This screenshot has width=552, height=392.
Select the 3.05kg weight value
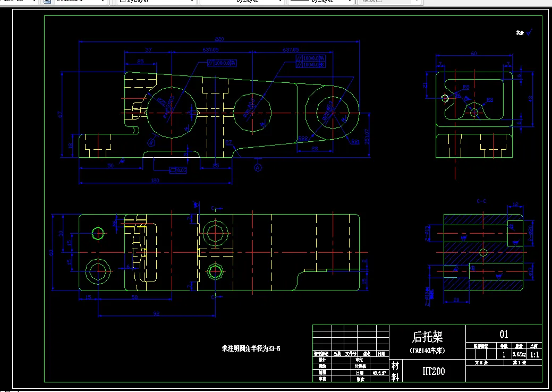coord(519,355)
